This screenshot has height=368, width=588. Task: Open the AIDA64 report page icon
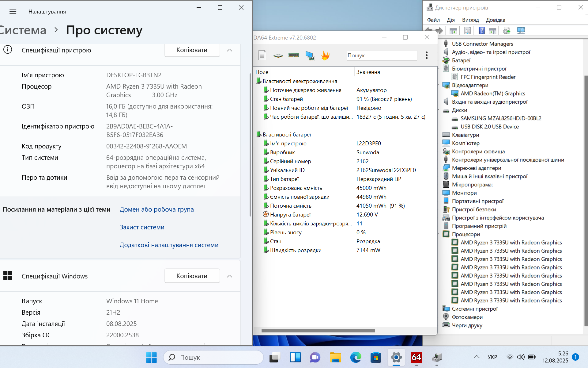[262, 55]
